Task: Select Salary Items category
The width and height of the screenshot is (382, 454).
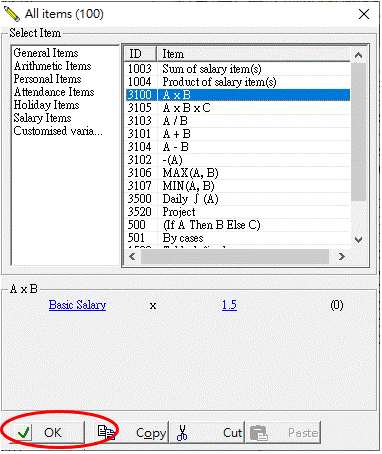Action: 42,118
